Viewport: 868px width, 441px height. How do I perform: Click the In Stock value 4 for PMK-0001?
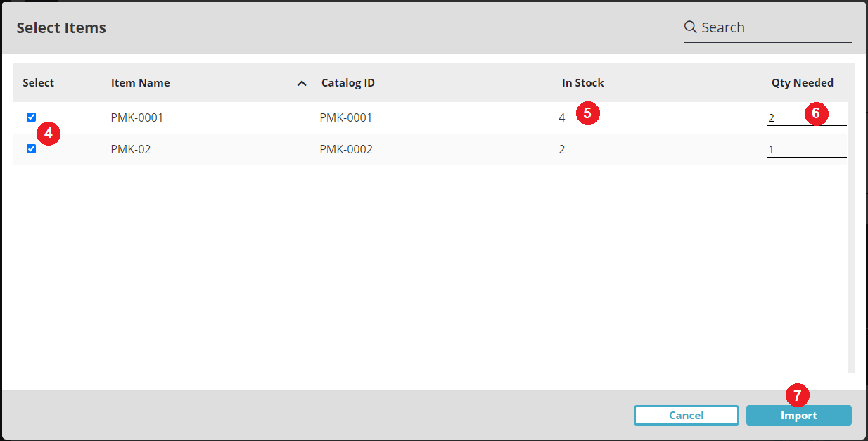tap(562, 117)
